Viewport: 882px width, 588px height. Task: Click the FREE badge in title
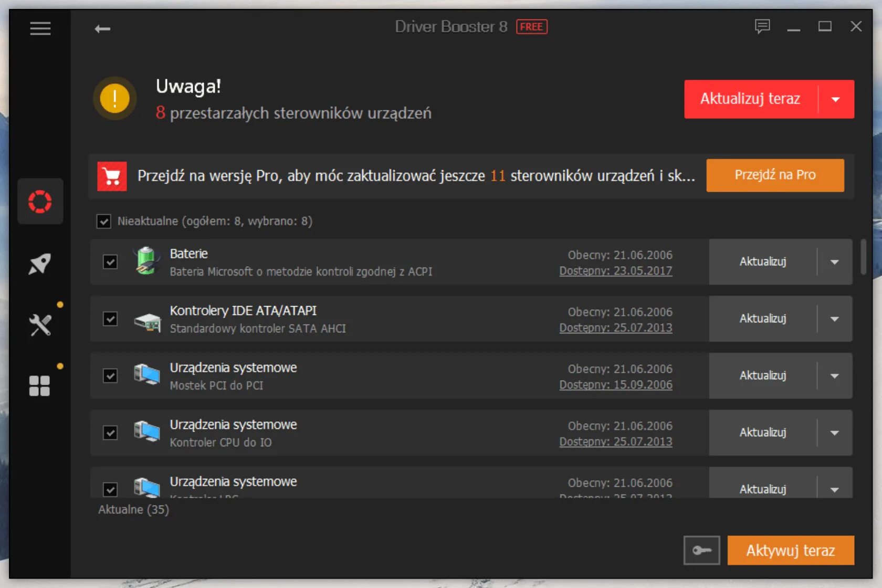point(532,27)
